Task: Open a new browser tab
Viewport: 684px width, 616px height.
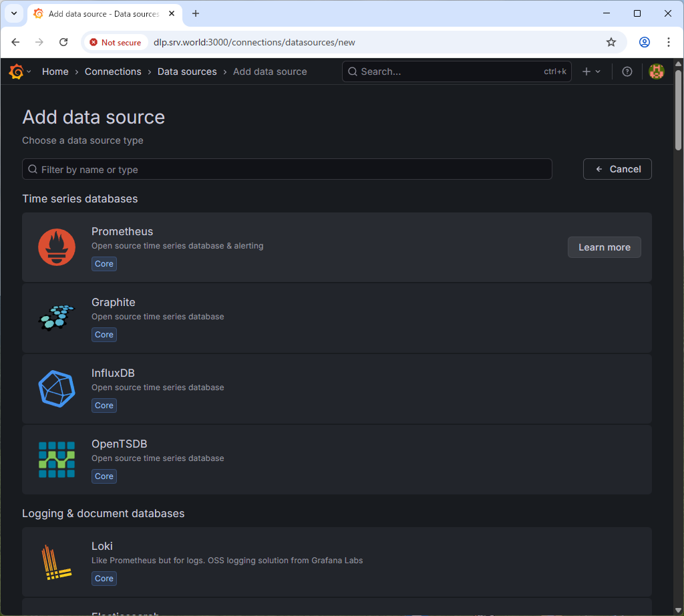Action: [196, 13]
